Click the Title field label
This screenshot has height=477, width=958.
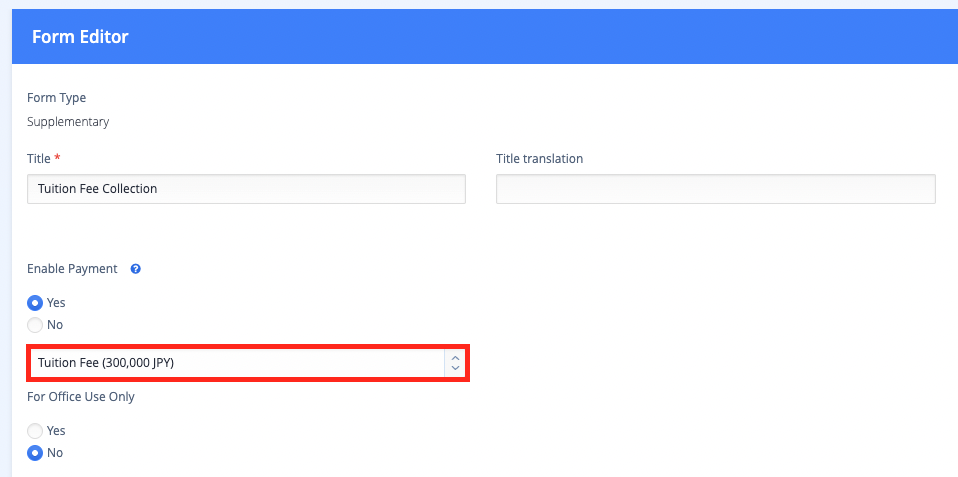(39, 159)
